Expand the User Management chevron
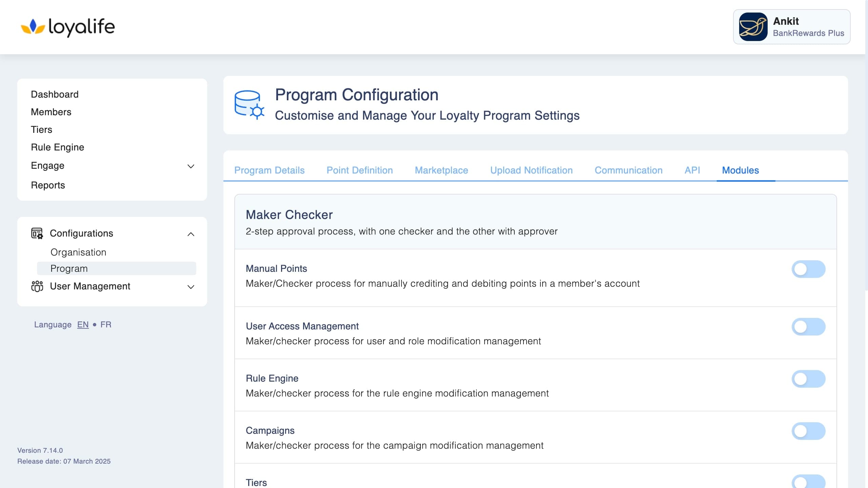The width and height of the screenshot is (868, 488). click(x=191, y=287)
